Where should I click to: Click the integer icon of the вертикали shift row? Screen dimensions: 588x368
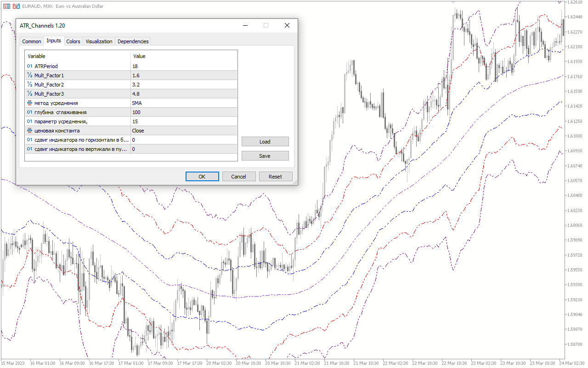point(29,149)
